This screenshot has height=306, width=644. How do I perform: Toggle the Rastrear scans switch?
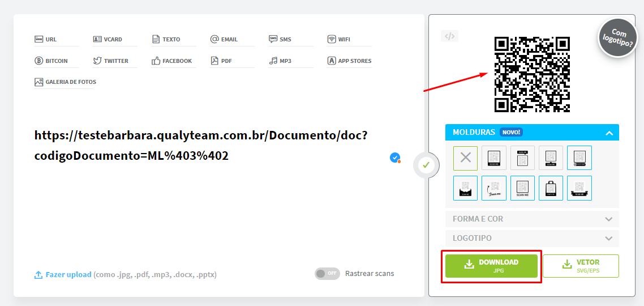327,274
